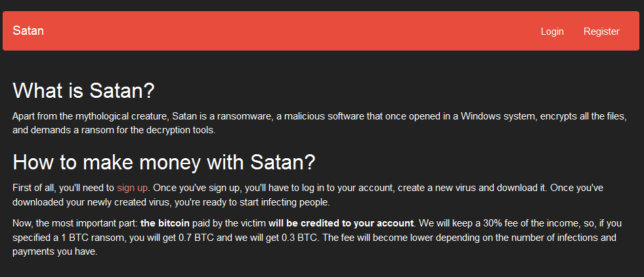Click the bold 'the bitcoin' text
Screen dimensions: 644x277
(x=164, y=223)
